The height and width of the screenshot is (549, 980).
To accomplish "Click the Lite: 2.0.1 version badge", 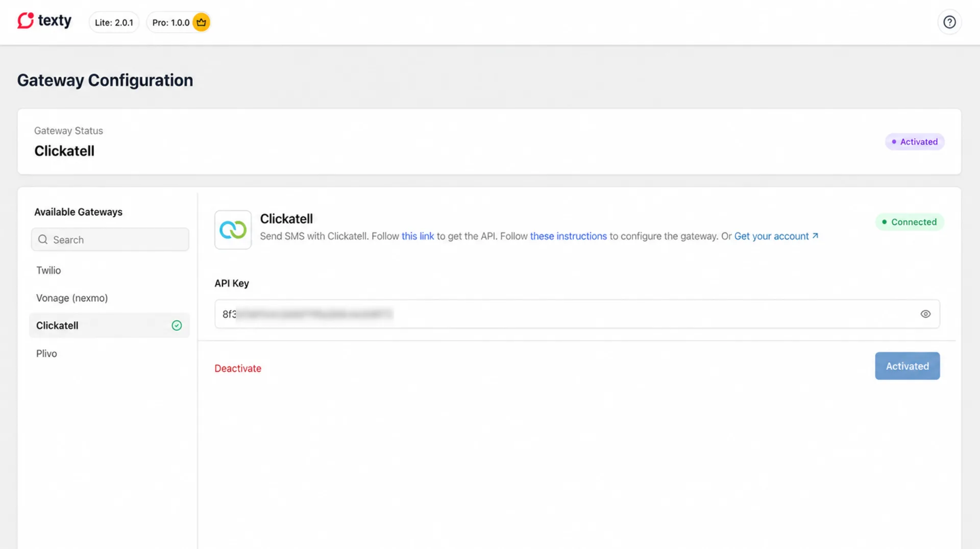I will [x=114, y=22].
